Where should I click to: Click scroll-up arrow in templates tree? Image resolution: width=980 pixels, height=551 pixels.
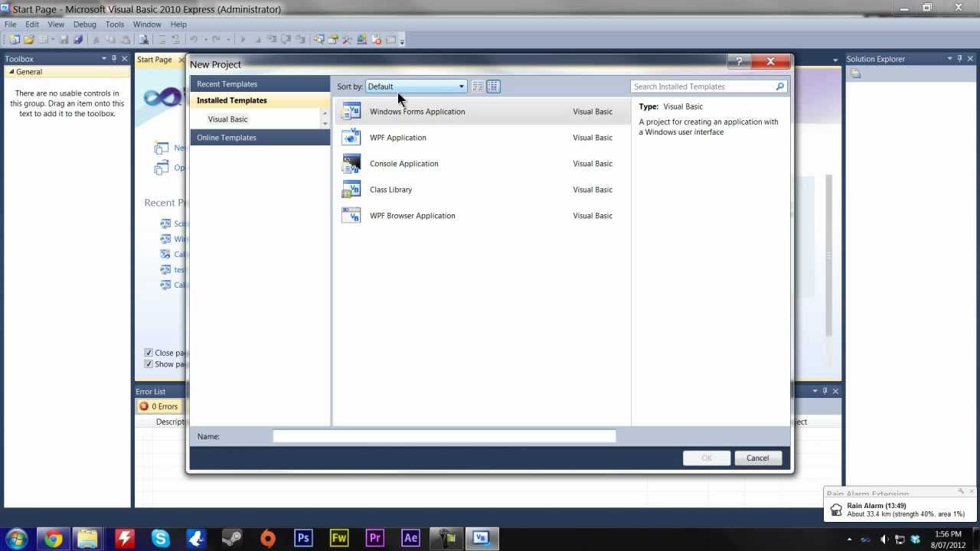point(325,114)
